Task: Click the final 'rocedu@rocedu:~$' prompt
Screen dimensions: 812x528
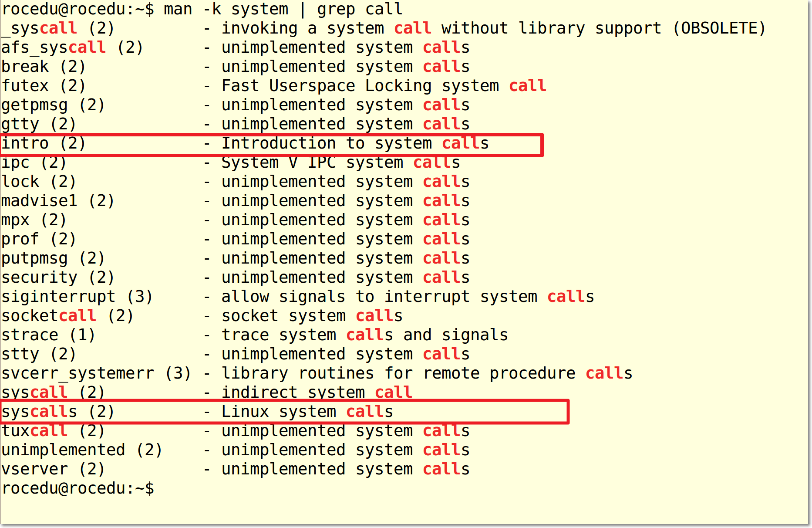Action: pos(78,488)
